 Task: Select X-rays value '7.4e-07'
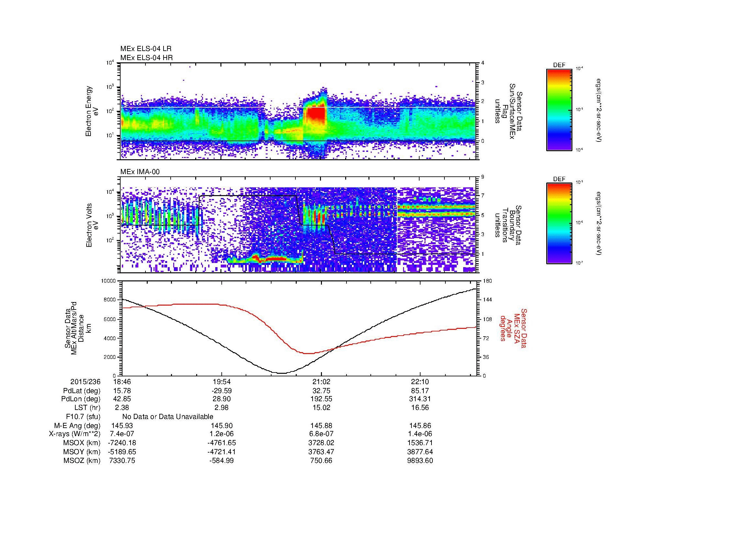click(122, 434)
